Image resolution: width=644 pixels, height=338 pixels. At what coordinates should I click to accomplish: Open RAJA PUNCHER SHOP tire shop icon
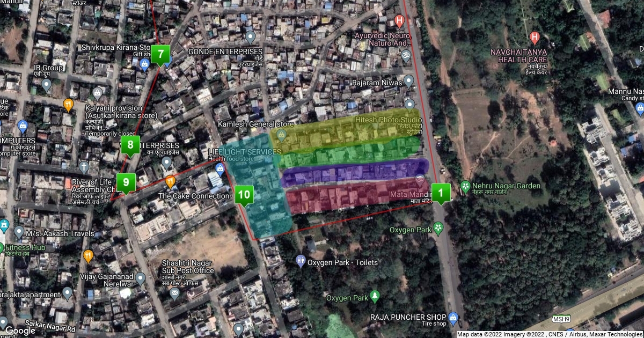453,318
